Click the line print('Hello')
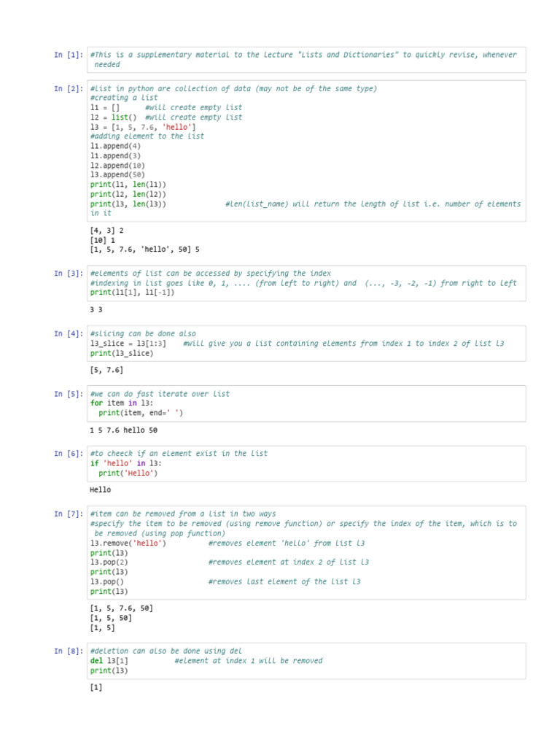The width and height of the screenshot is (560, 747). pyautogui.click(x=128, y=473)
